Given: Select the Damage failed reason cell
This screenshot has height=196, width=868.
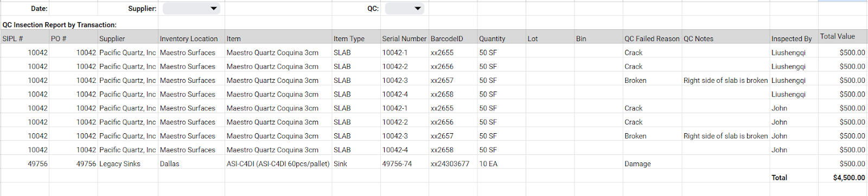Looking at the screenshot, I should 652,164.
